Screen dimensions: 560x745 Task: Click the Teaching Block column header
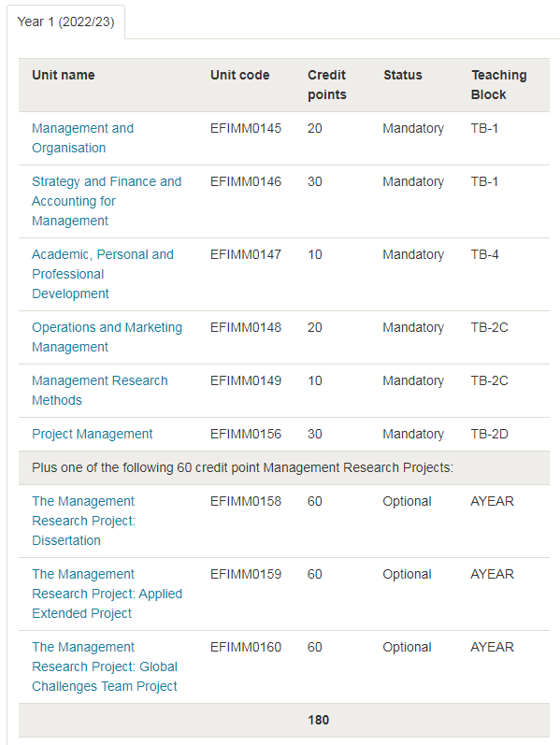pos(498,85)
